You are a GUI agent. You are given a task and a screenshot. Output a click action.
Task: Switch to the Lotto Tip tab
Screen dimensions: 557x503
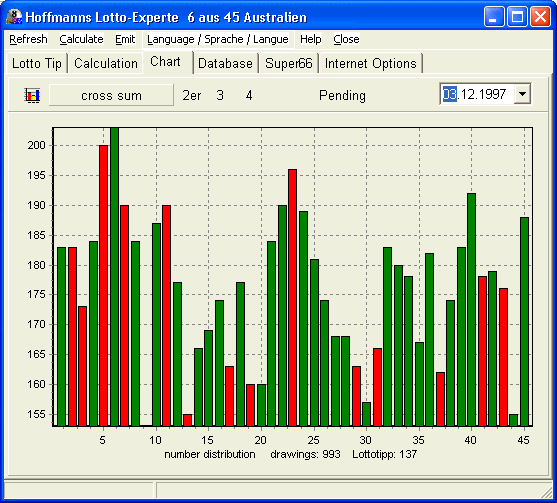coord(37,64)
